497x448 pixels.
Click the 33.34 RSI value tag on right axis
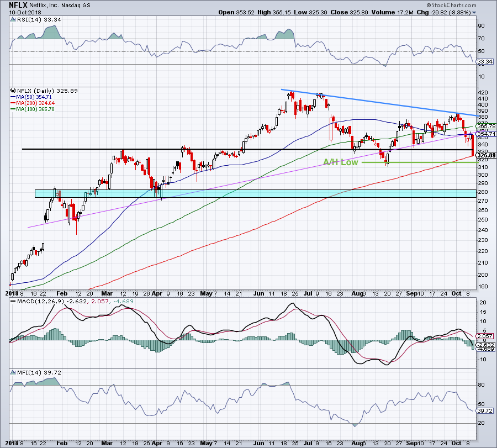click(x=485, y=61)
